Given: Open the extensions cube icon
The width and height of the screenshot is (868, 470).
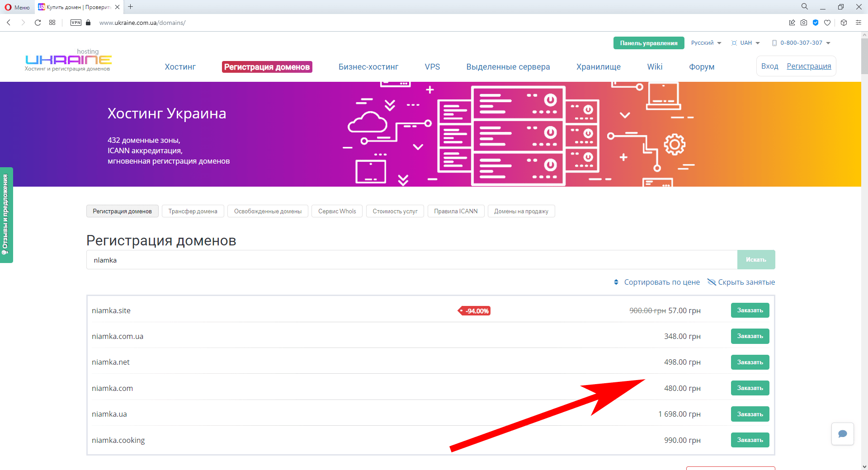Looking at the screenshot, I should (844, 23).
